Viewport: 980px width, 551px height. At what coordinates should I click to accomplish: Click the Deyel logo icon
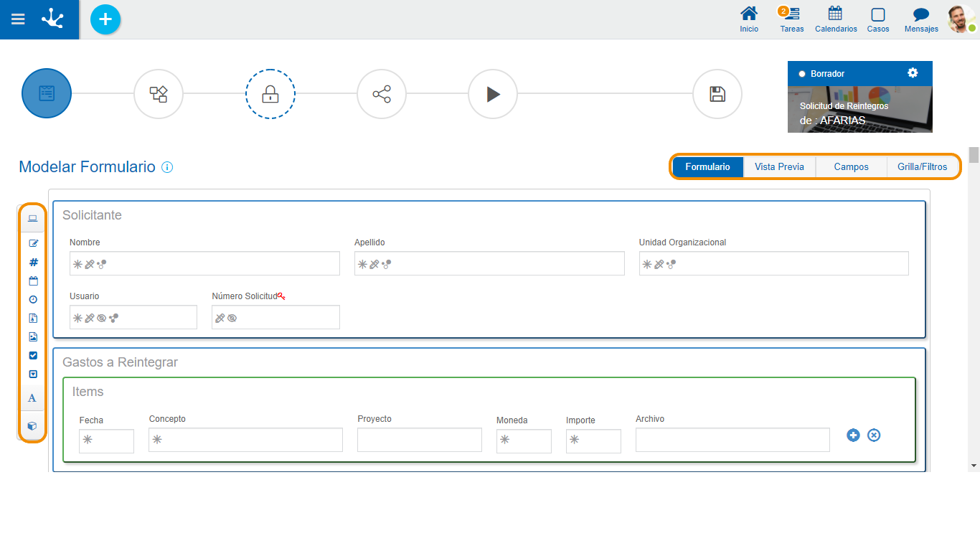pos(53,19)
